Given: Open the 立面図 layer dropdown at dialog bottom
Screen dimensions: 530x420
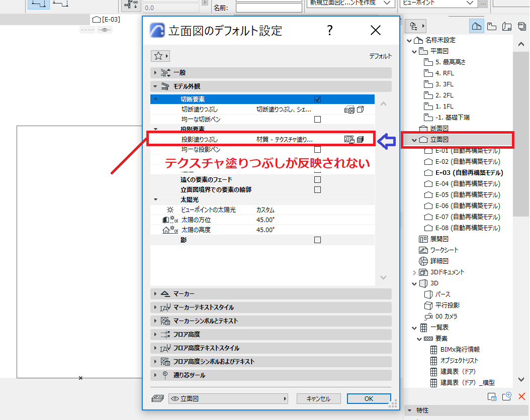Looking at the screenshot, I should point(228,399).
